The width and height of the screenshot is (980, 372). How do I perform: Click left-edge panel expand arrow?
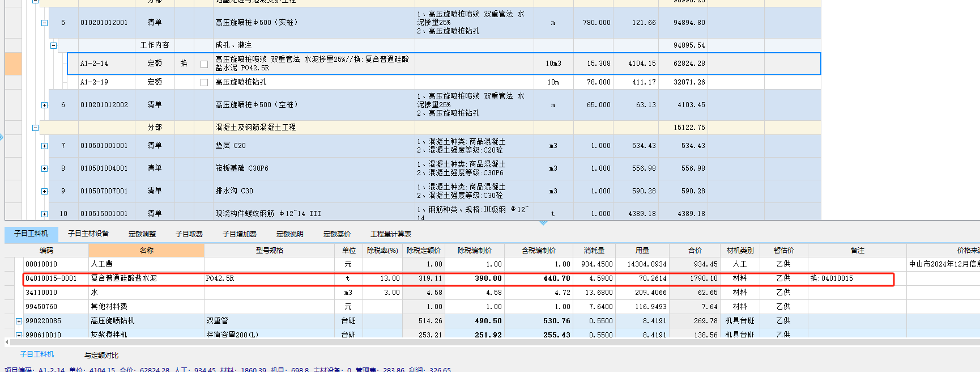tap(2, 137)
